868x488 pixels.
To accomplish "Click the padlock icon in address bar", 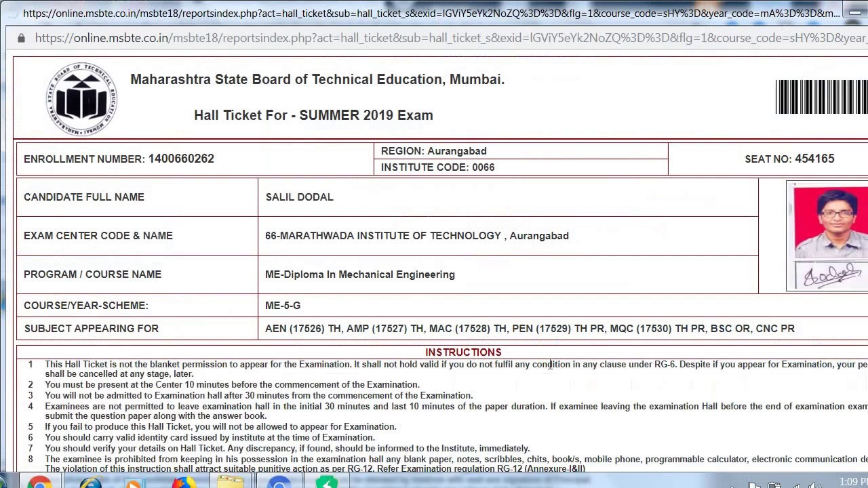I will coord(21,38).
